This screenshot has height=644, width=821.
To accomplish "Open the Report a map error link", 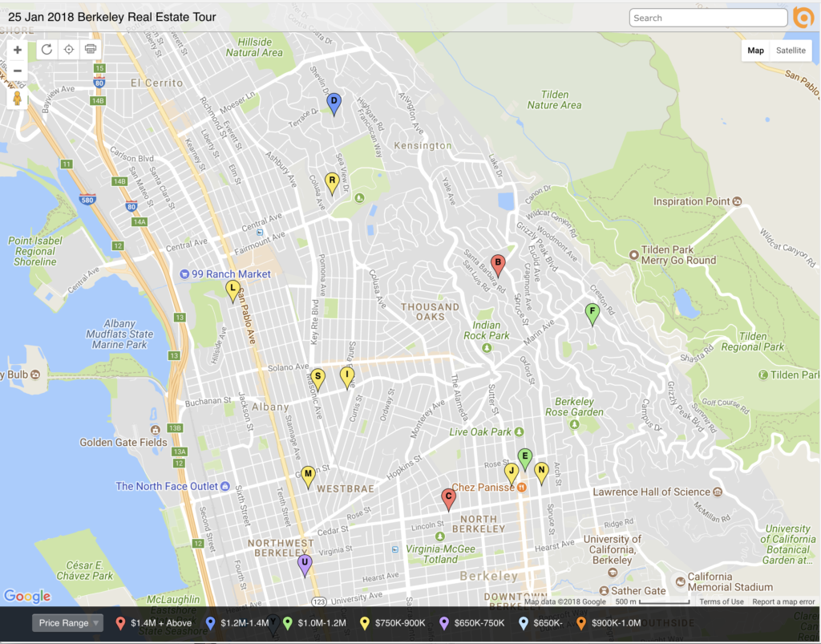I will (783, 601).
